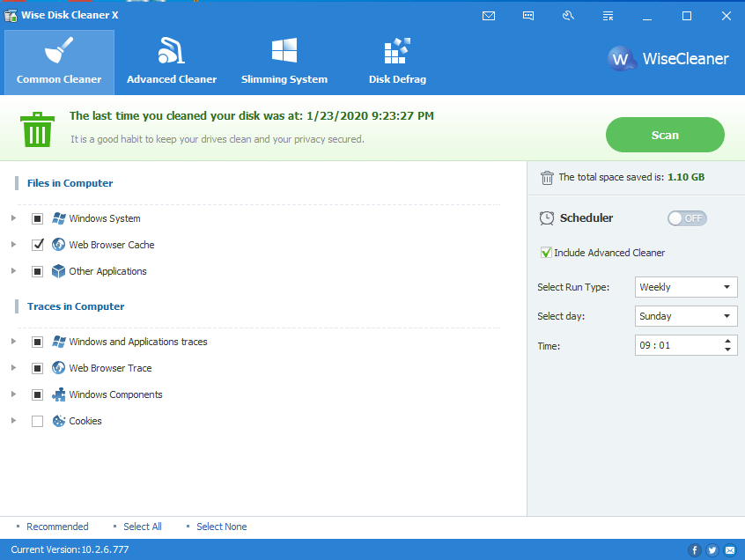Click the WiseCleaner logo
The width and height of the screenshot is (745, 560).
click(668, 59)
